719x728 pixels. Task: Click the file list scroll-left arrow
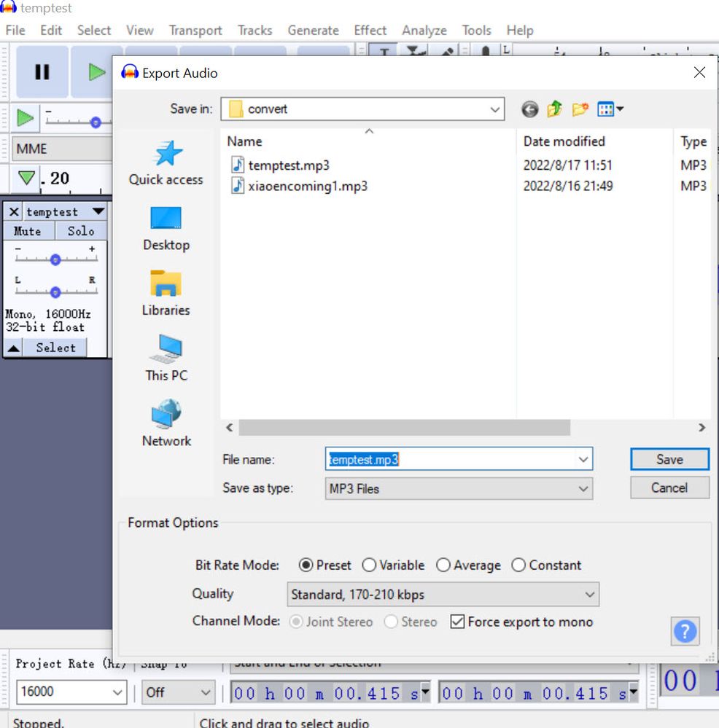(230, 428)
